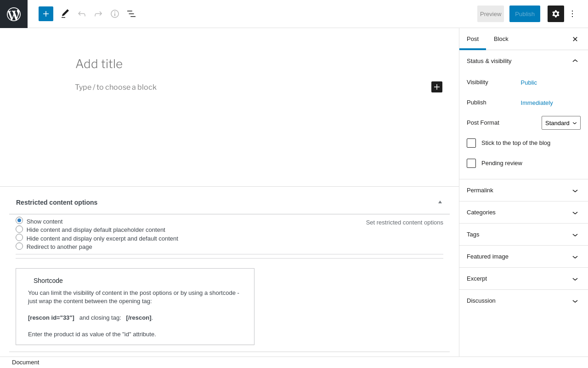This screenshot has height=368, width=588.
Task: Open the three-dot Options menu
Action: tap(572, 14)
